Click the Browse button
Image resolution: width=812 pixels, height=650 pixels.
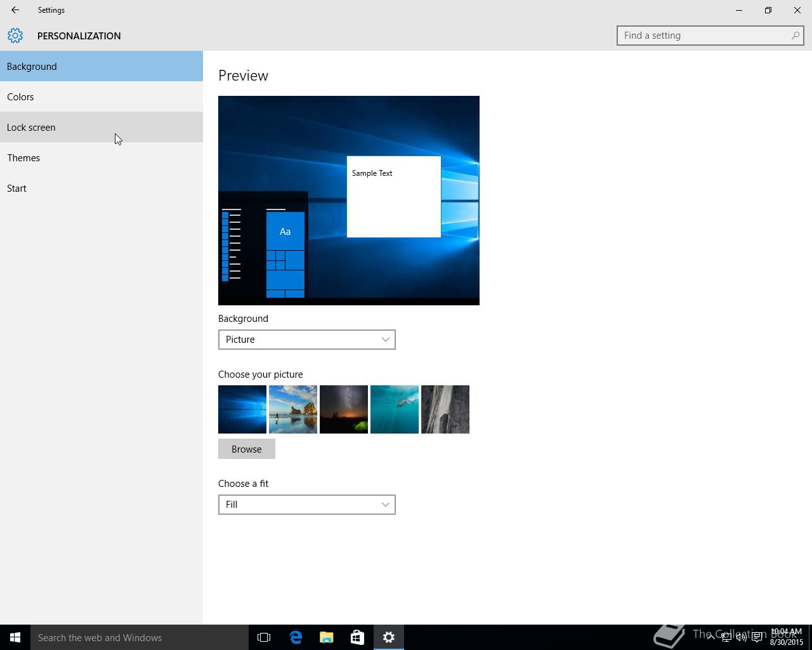247,449
